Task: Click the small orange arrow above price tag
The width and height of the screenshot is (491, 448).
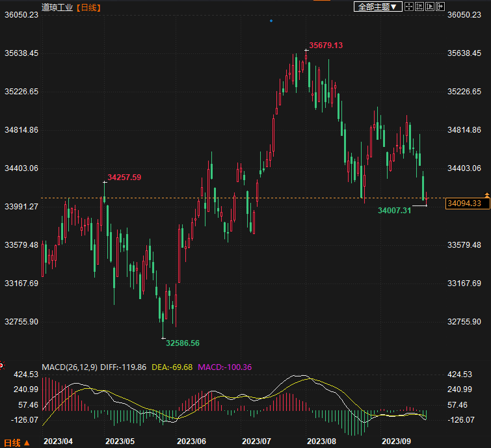Action: click(486, 194)
